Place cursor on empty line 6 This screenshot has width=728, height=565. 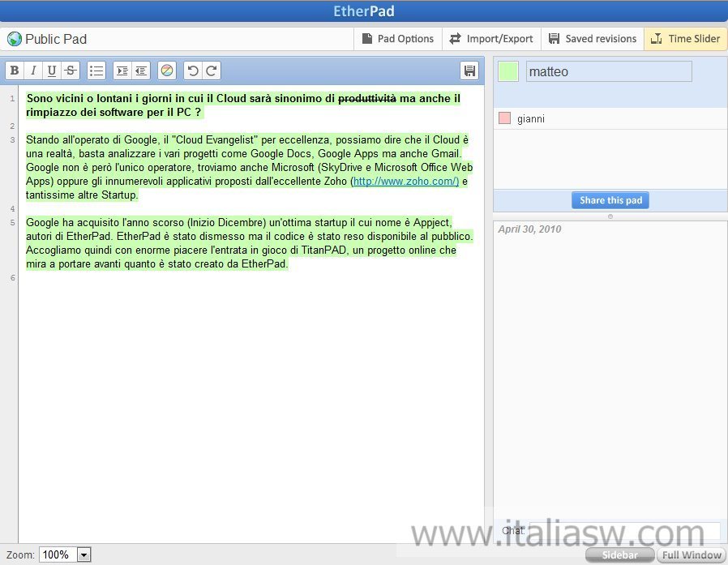tap(251, 277)
